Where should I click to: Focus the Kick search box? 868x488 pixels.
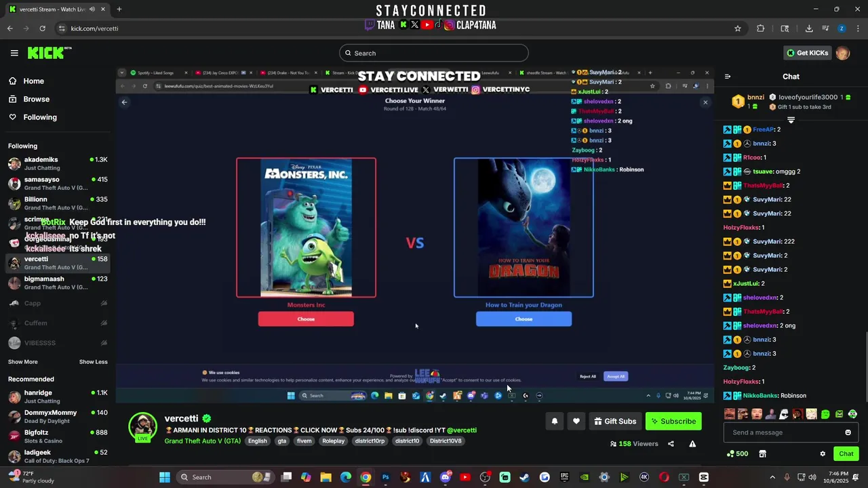(x=434, y=53)
